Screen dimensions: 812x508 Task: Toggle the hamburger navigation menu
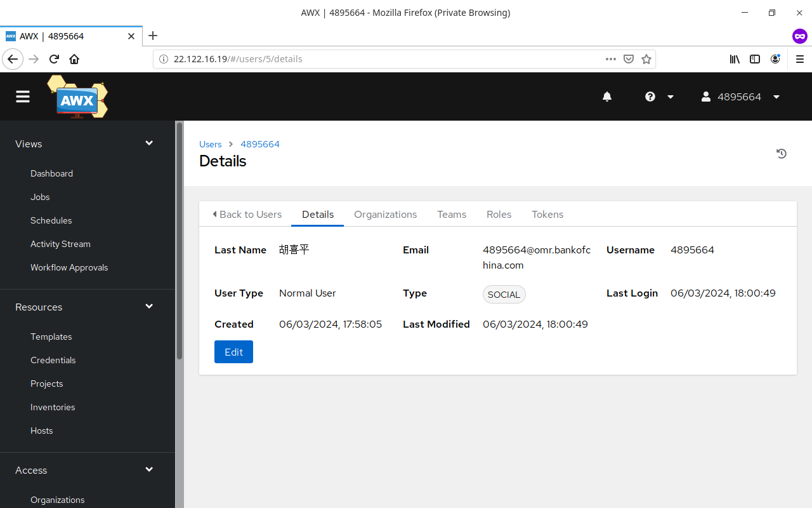click(x=23, y=97)
